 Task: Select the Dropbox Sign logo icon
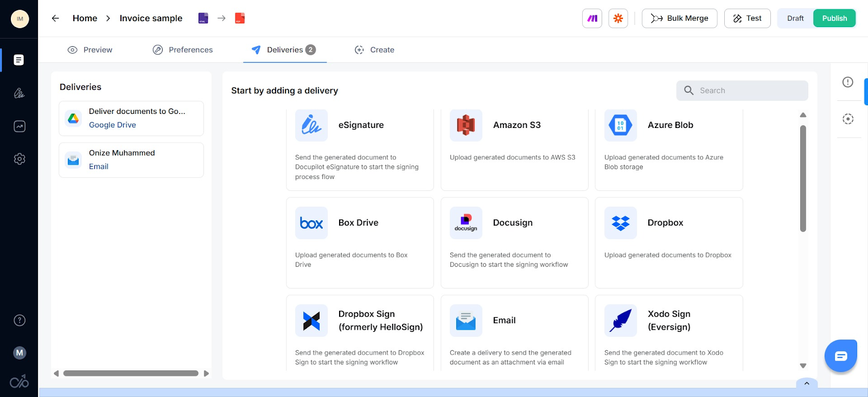311,321
